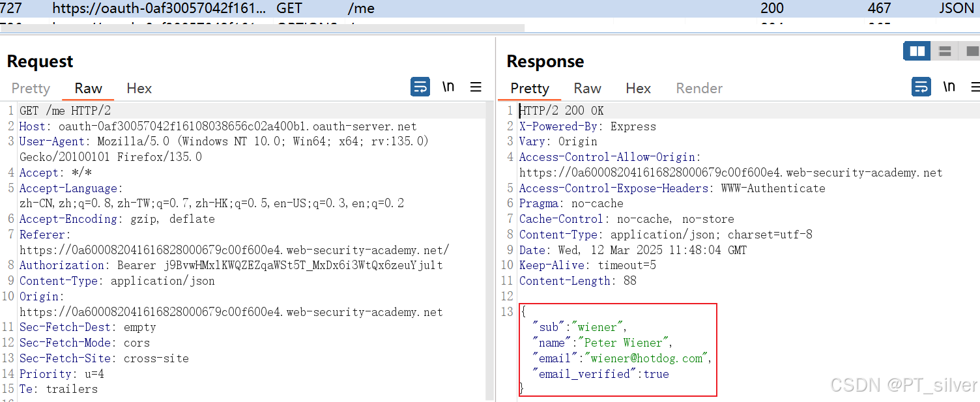Switch Request view to the Hex tab
The width and height of the screenshot is (980, 402).
139,89
